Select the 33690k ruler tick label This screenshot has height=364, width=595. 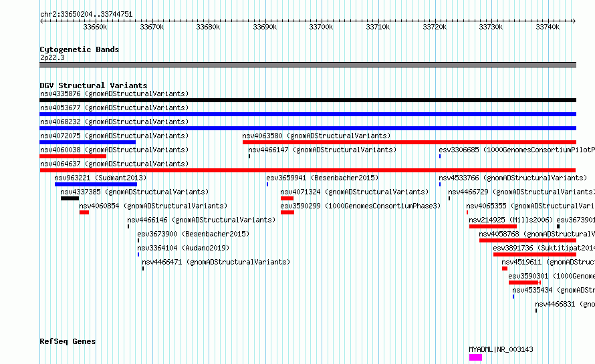[x=265, y=27]
